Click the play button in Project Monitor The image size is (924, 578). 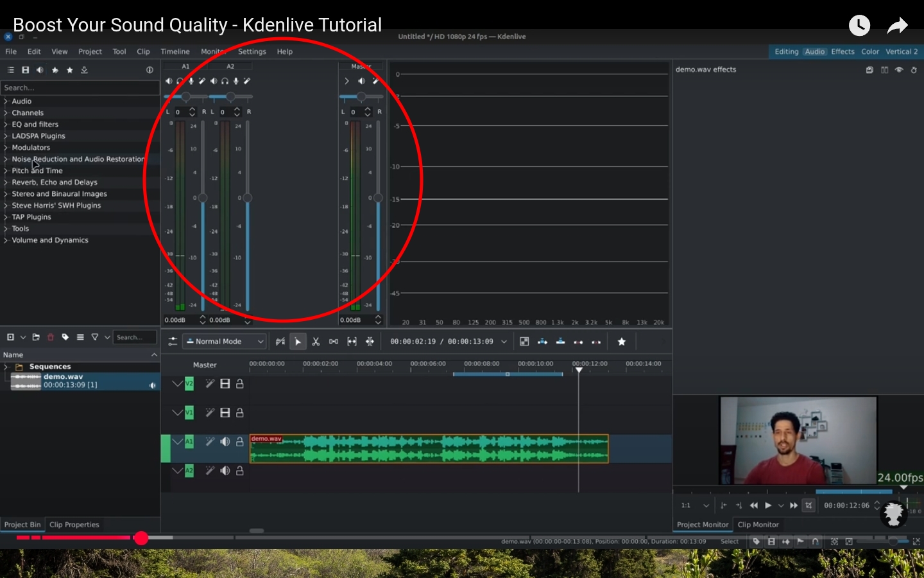(x=768, y=505)
